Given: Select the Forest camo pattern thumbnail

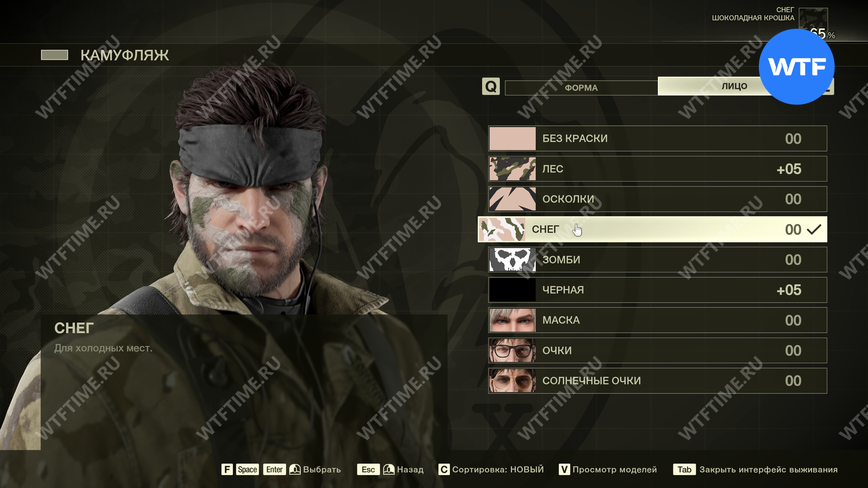Looking at the screenshot, I should point(512,169).
